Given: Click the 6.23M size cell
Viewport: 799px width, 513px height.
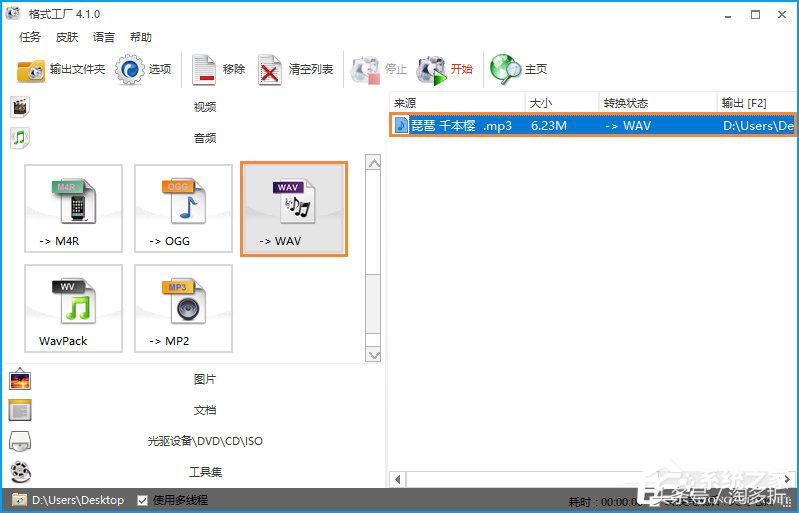Looking at the screenshot, I should click(548, 125).
